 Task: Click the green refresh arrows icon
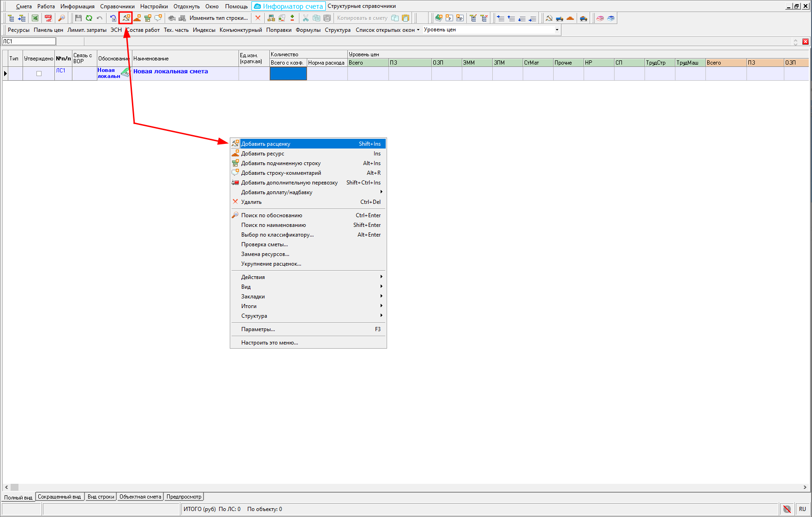tap(89, 18)
